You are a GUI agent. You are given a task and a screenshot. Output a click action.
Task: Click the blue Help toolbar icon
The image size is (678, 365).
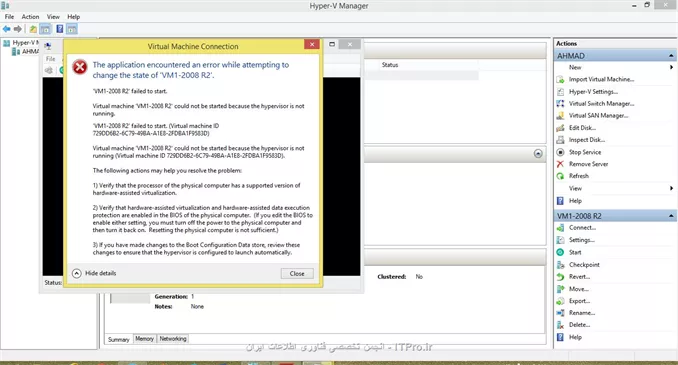coord(60,29)
